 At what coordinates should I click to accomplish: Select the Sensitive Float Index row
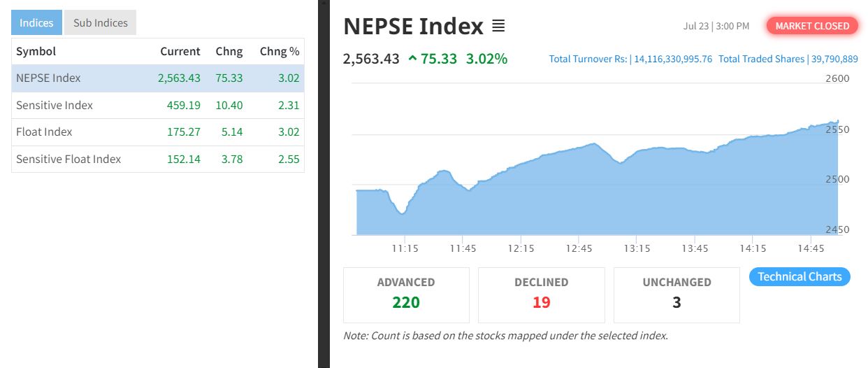(158, 160)
